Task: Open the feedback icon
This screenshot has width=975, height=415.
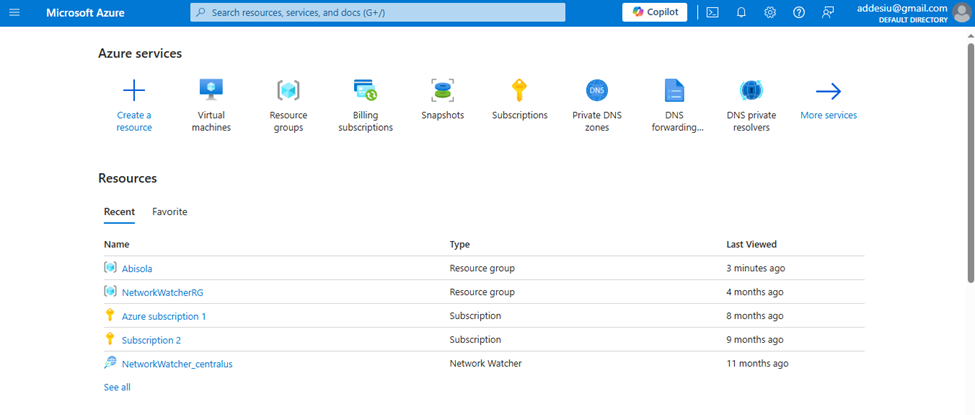Action: pos(828,12)
